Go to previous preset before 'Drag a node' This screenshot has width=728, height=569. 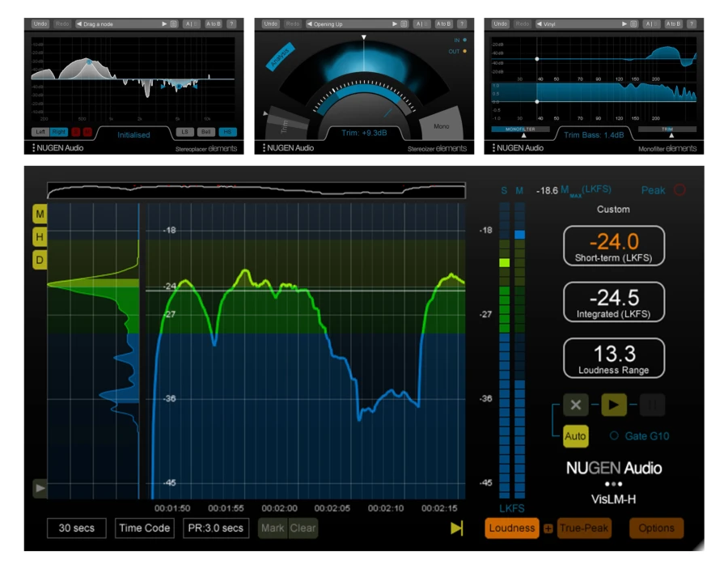[x=78, y=23]
